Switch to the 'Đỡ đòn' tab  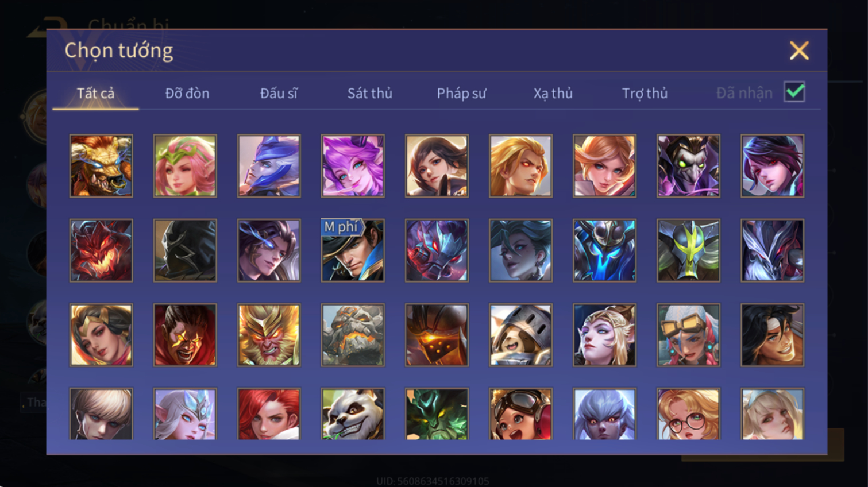pyautogui.click(x=187, y=93)
